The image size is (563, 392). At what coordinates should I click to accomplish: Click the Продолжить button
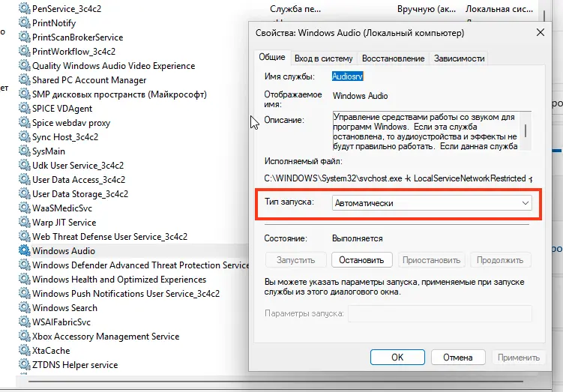[500, 260]
